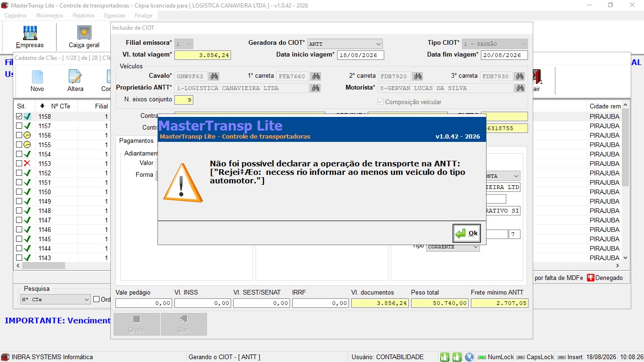Viewport: 644px width, 362px height.
Task: Click the Vl. total viagem field
Action: tap(203, 55)
